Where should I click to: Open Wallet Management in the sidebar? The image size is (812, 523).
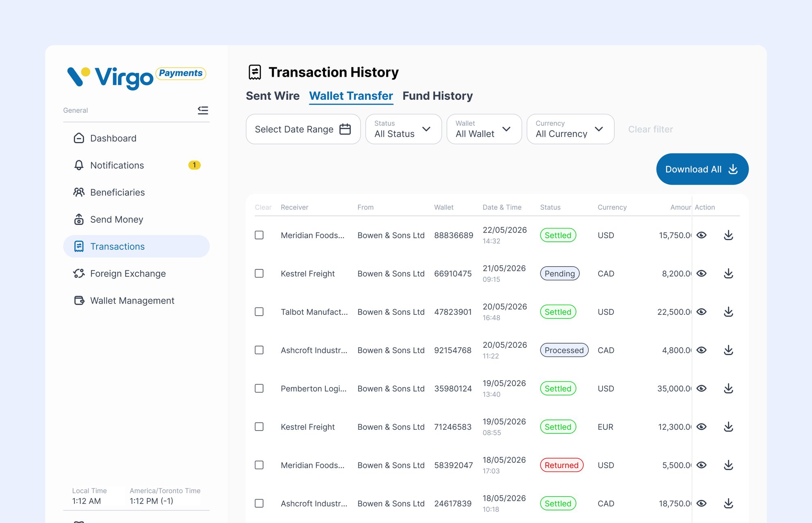pos(136,301)
